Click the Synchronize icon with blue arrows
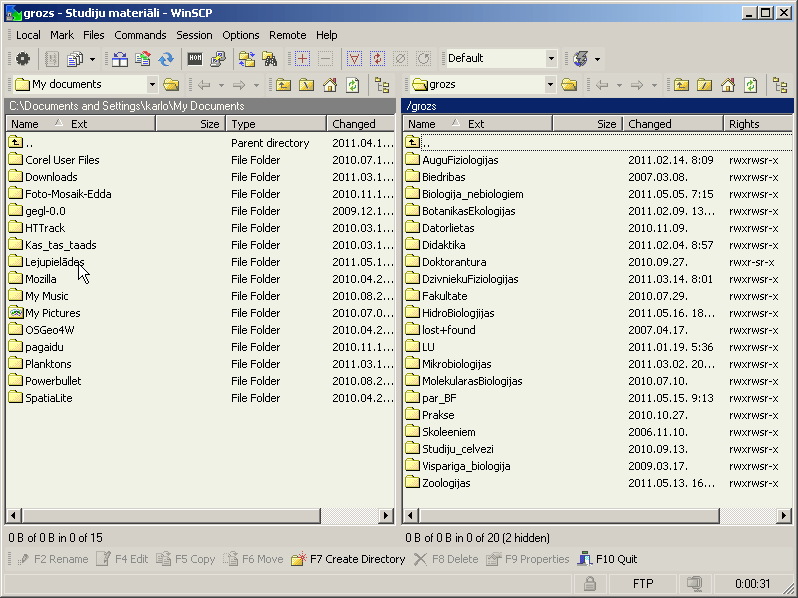The width and height of the screenshot is (798, 598). (166, 59)
